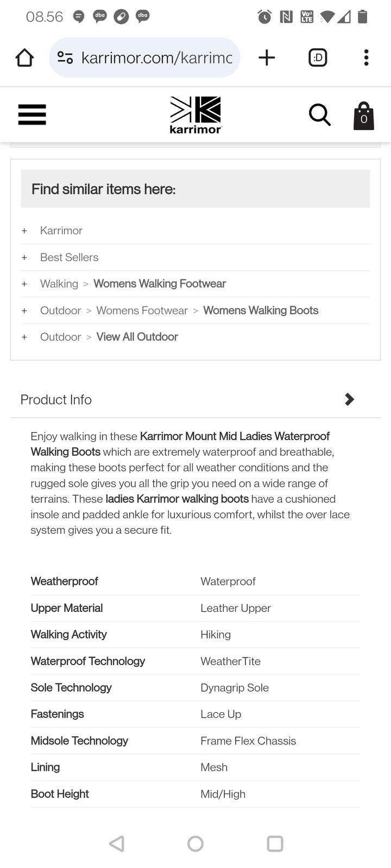Tap the browser home icon

coord(24,58)
